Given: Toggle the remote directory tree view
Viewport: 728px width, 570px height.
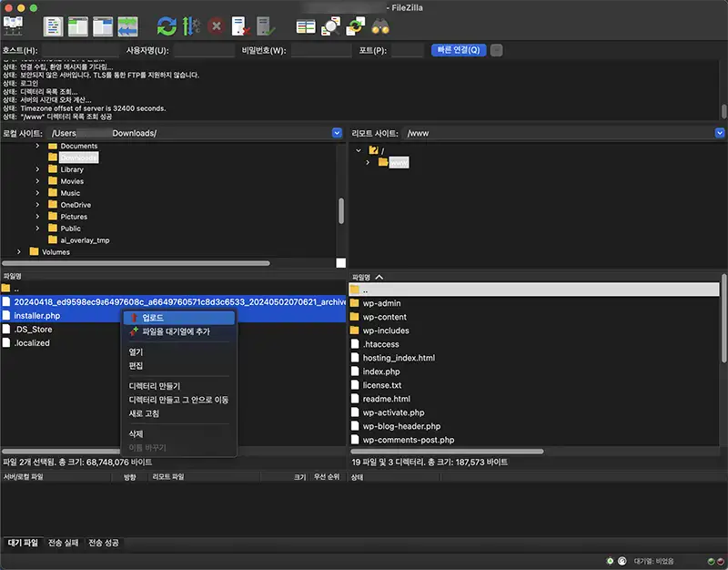Looking at the screenshot, I should tap(103, 26).
